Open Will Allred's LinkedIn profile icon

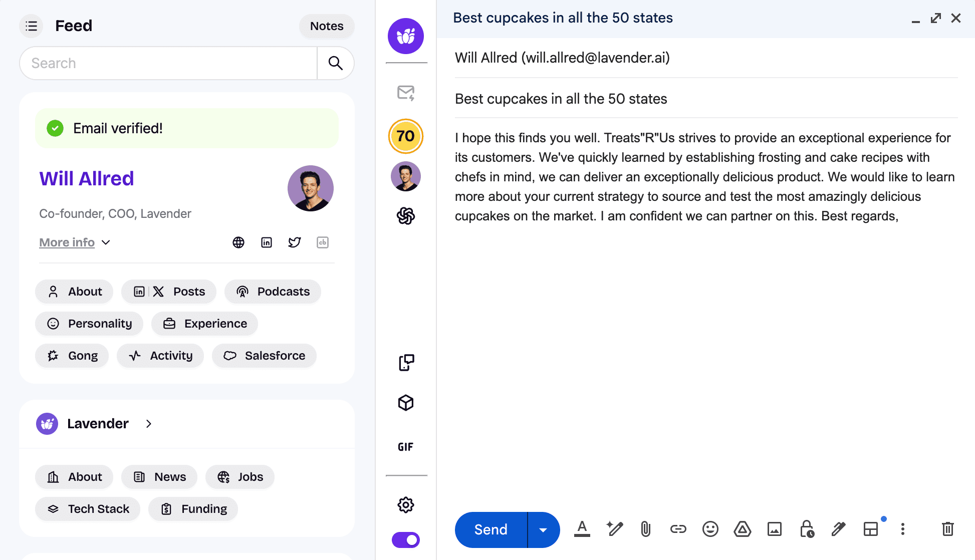click(266, 242)
